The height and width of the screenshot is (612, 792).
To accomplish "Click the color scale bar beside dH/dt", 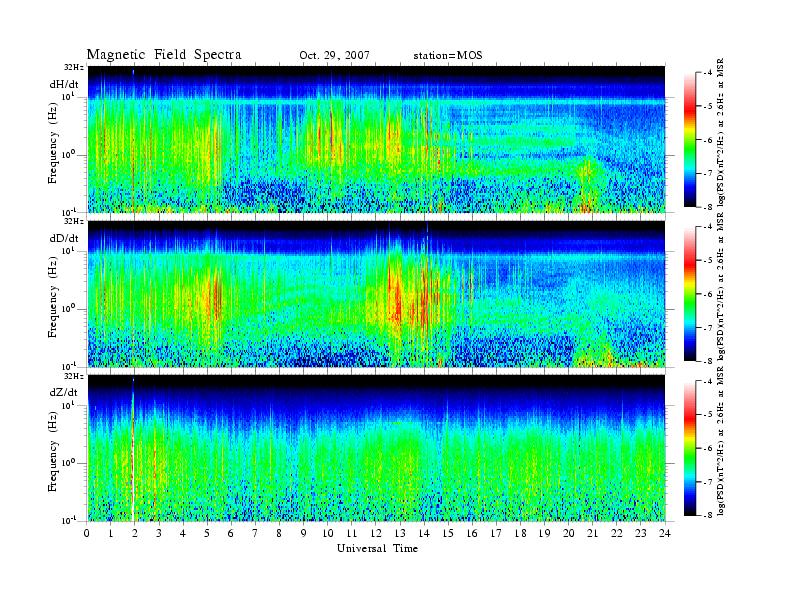I will click(x=689, y=139).
